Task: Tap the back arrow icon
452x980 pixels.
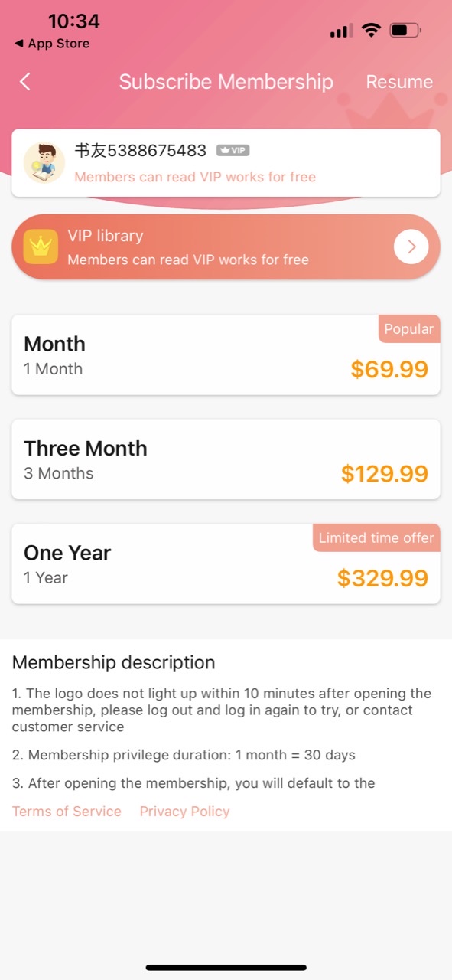Action: (25, 82)
